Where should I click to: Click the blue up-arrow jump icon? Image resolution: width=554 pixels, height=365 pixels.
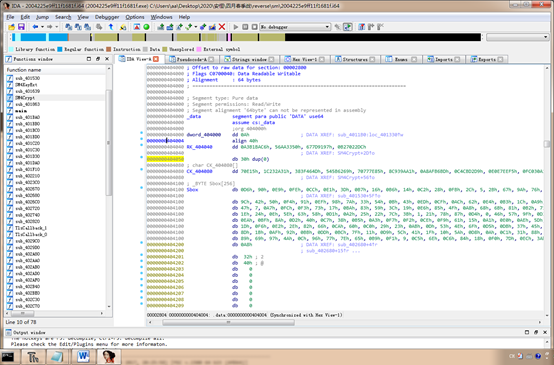tap(111, 27)
